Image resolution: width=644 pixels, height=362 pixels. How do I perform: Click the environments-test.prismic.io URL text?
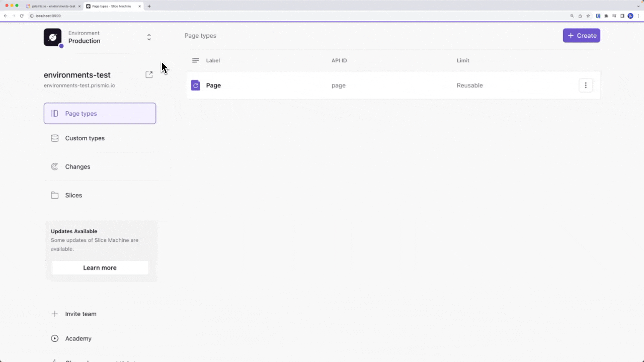tap(79, 85)
